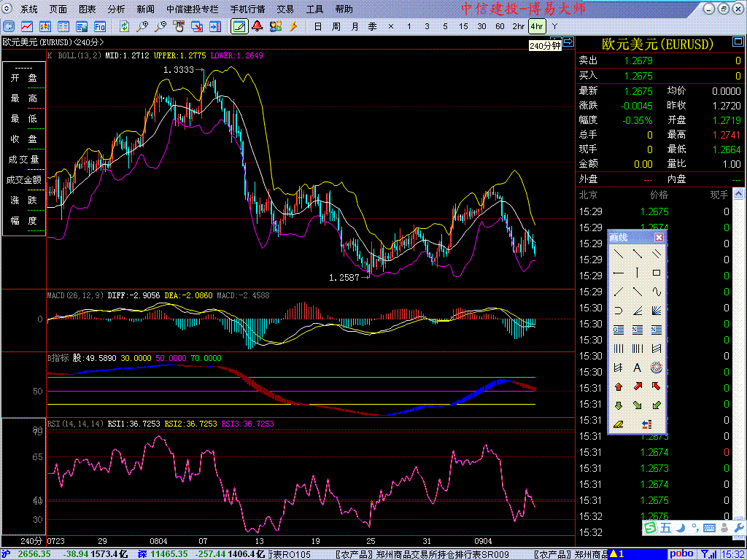Open the 分析 menu
This screenshot has height=560, width=747.
(x=116, y=9)
